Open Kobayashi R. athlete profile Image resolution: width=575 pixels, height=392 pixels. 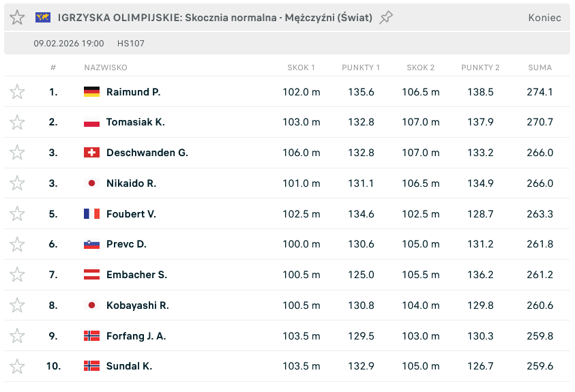(x=137, y=305)
